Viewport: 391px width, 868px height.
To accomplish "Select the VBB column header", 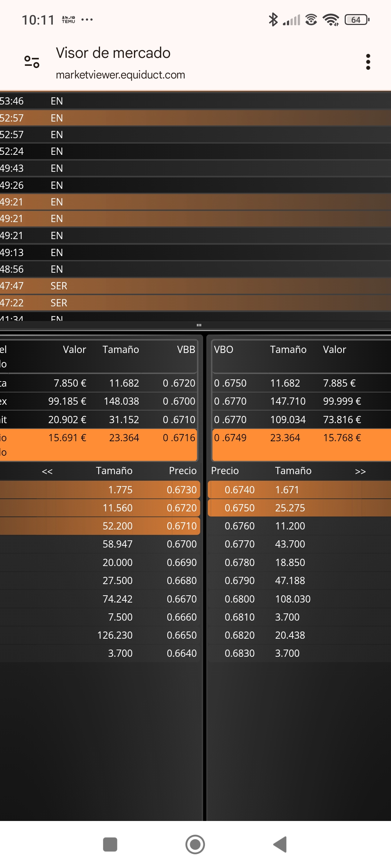I will 186,349.
